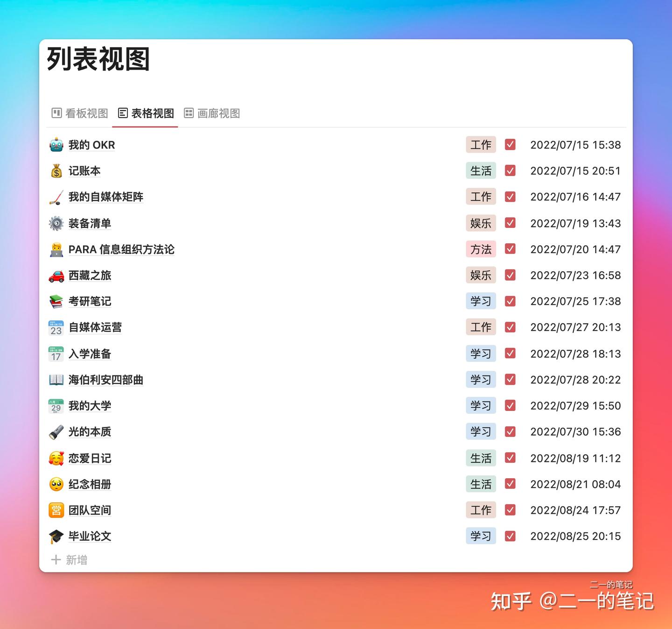Open the 娱乐 tag selector on 装备清单
The height and width of the screenshot is (629, 672).
coord(481,223)
